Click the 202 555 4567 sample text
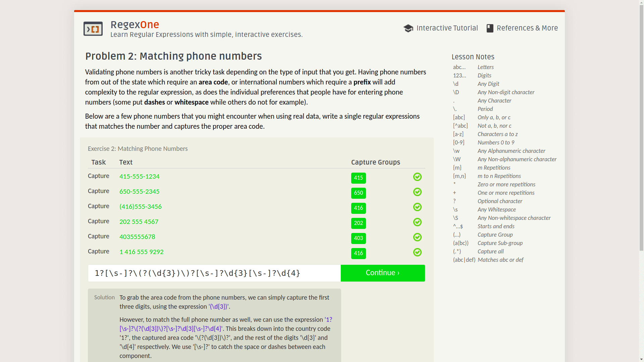Viewport: 644px width, 362px height. 139,222
